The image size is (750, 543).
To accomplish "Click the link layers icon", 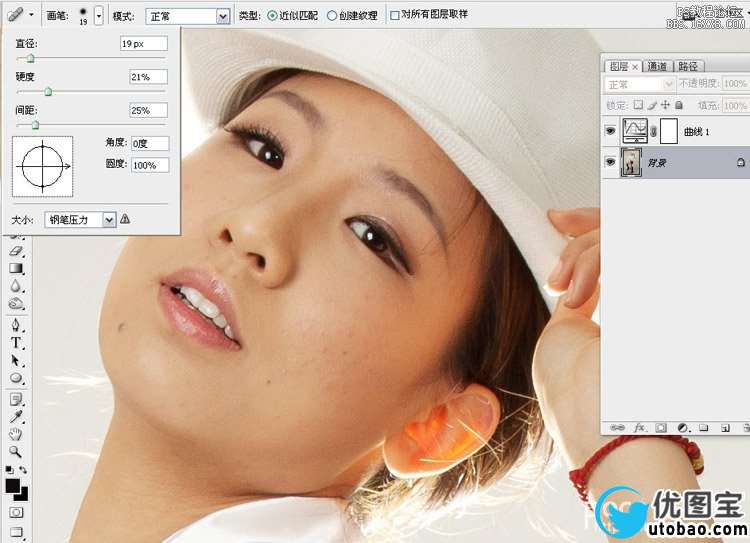I will tap(617, 427).
